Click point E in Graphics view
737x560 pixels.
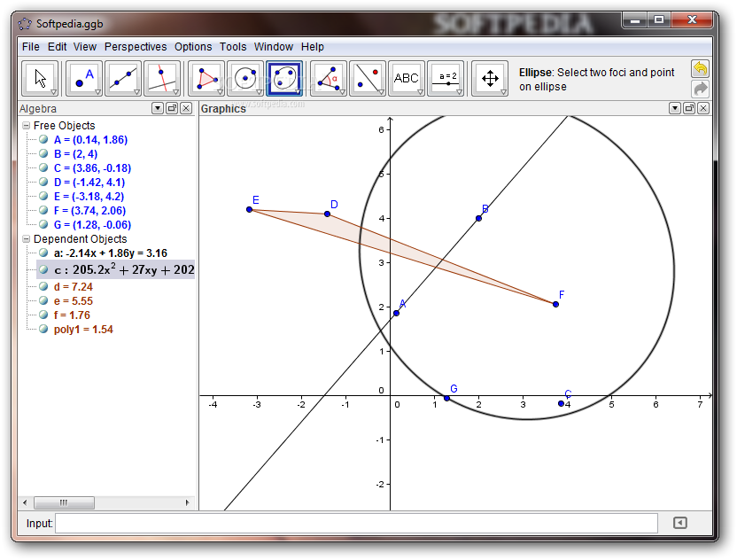tap(249, 209)
